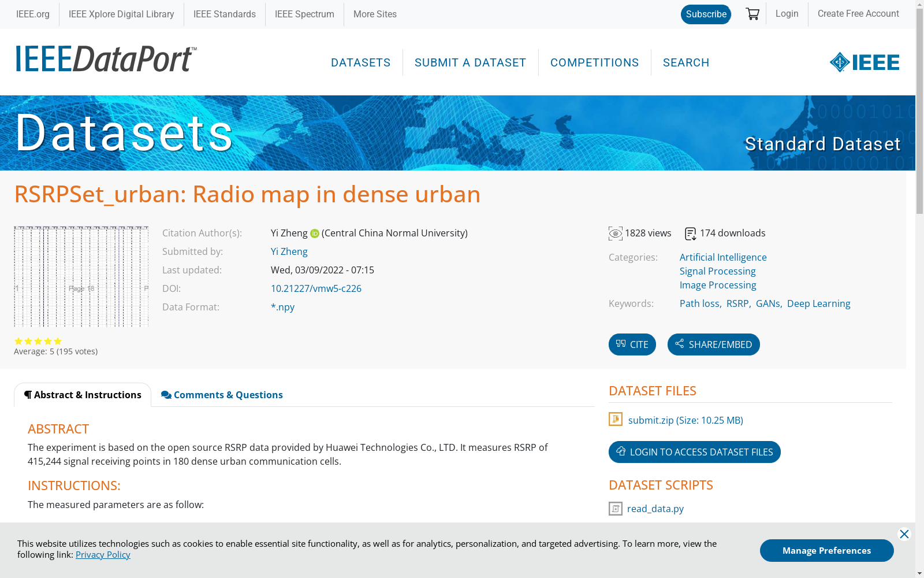This screenshot has width=924, height=578.
Task: Click the '1828 views' count
Action: (x=648, y=233)
